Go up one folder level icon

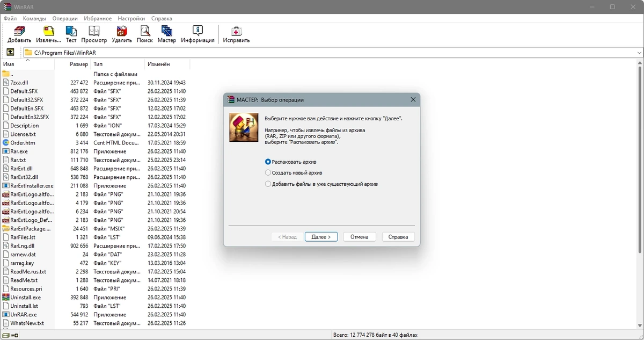[x=10, y=53]
